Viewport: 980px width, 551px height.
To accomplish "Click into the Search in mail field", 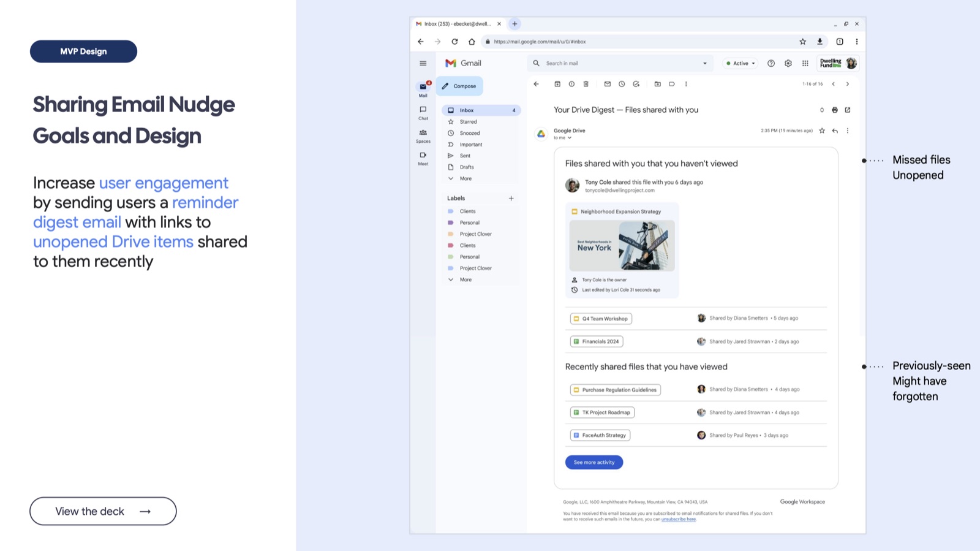I will pyautogui.click(x=620, y=63).
